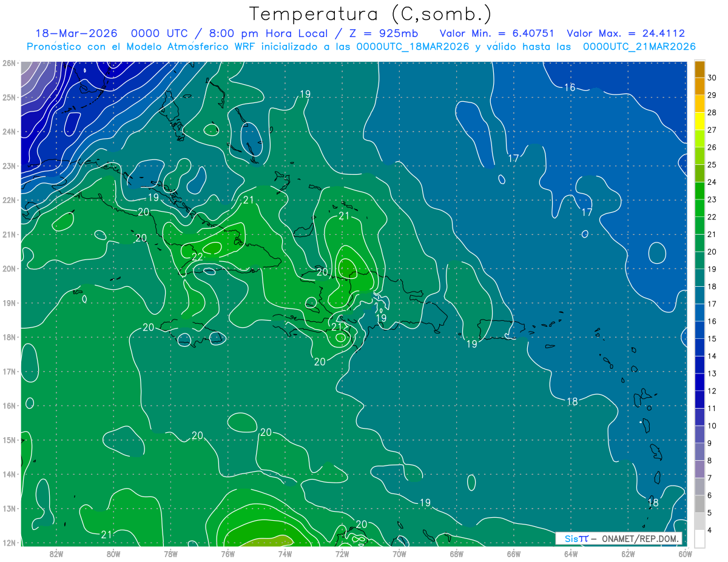Click the 70W longitude axis label

(399, 554)
